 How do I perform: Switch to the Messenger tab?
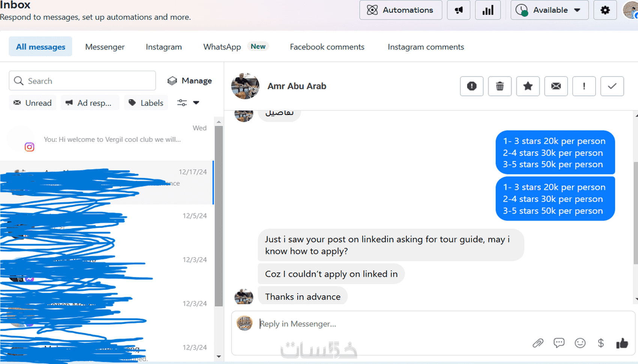point(105,47)
